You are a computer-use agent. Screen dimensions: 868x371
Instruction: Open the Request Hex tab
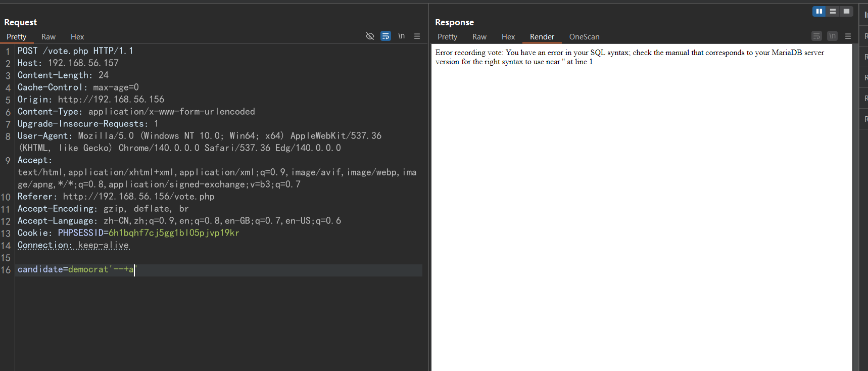pos(77,37)
